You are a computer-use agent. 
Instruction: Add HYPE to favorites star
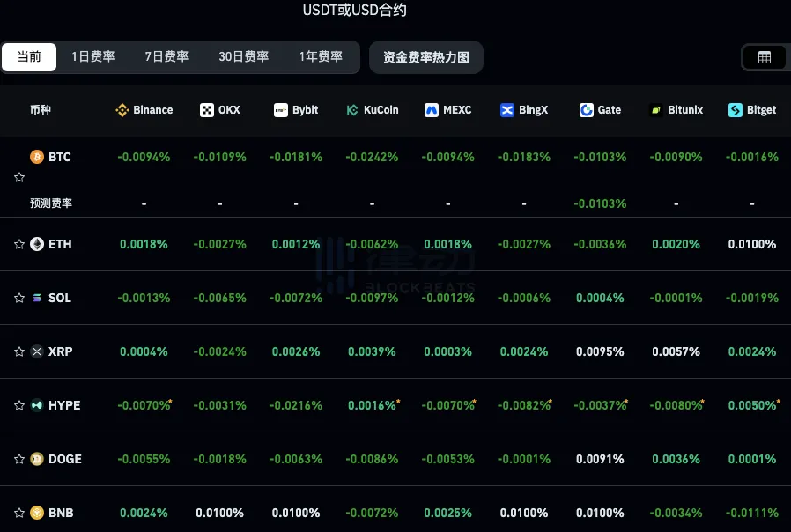tap(19, 405)
